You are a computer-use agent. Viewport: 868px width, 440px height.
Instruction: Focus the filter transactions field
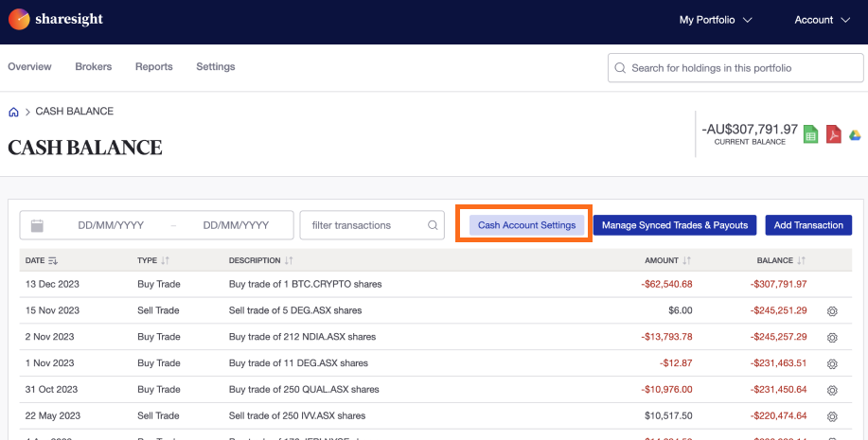(x=372, y=225)
